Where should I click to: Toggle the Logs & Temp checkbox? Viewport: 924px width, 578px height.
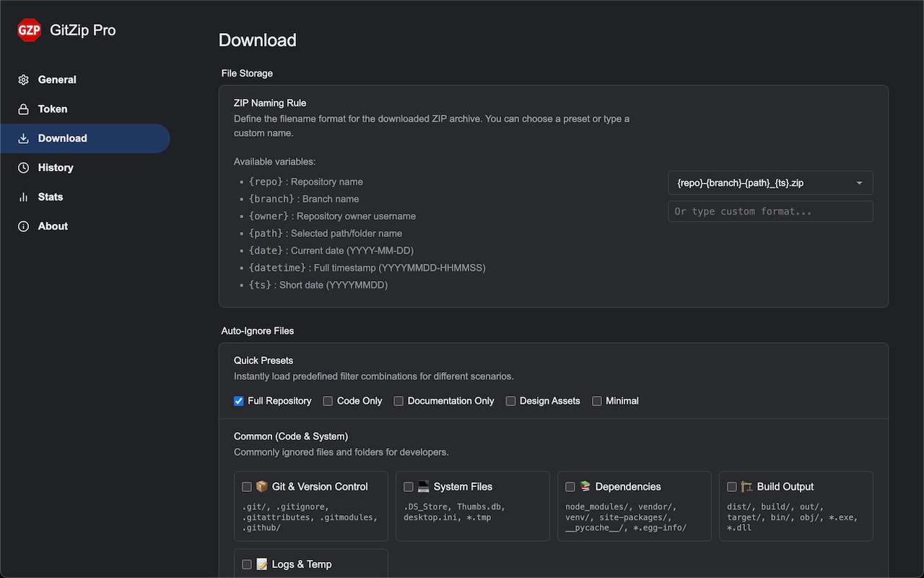tap(247, 564)
